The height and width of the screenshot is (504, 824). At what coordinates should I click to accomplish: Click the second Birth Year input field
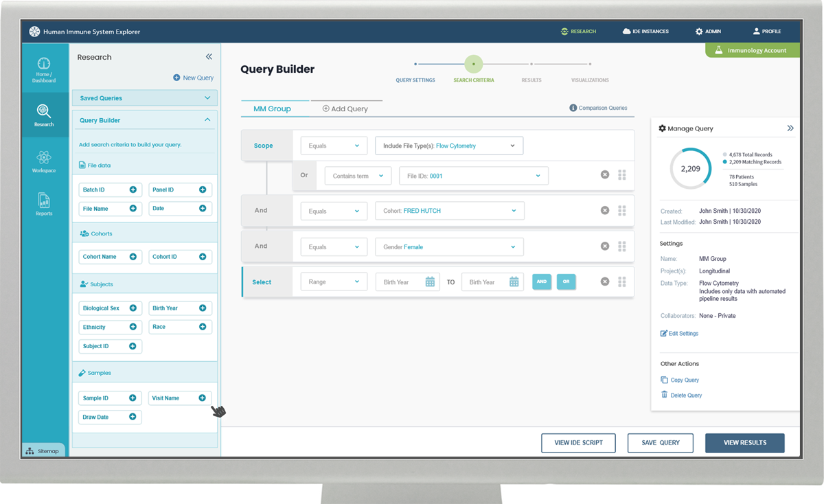(x=484, y=282)
